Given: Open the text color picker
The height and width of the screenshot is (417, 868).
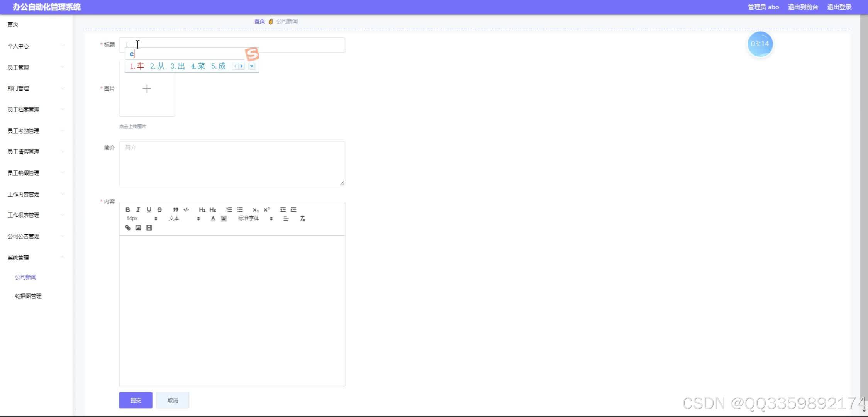Looking at the screenshot, I should pyautogui.click(x=213, y=219).
